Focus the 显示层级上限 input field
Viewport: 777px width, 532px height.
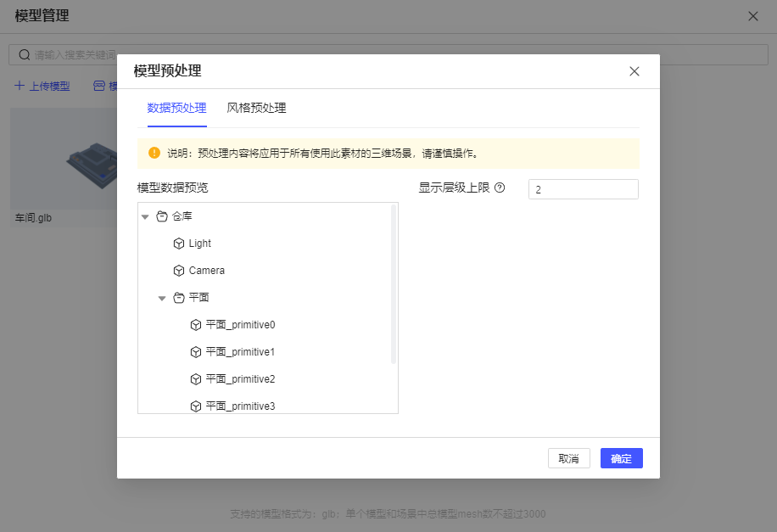pos(584,189)
